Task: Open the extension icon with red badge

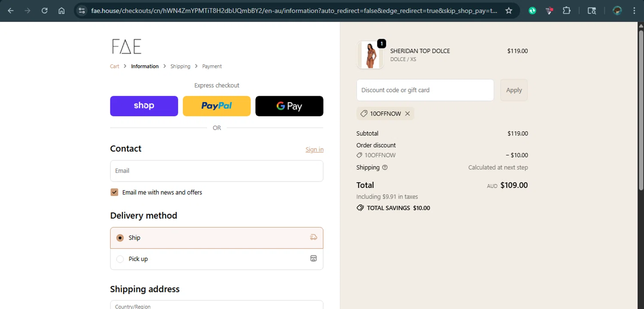Action: pyautogui.click(x=550, y=11)
